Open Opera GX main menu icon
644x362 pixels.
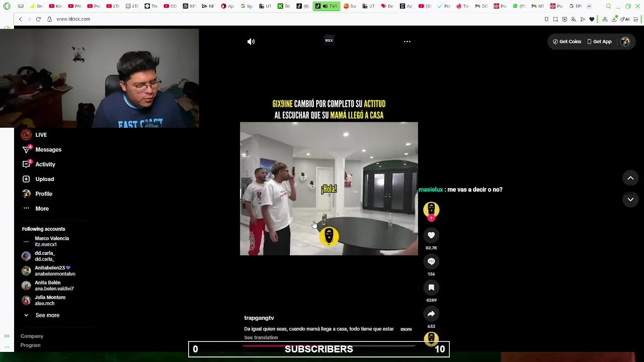pos(7,7)
